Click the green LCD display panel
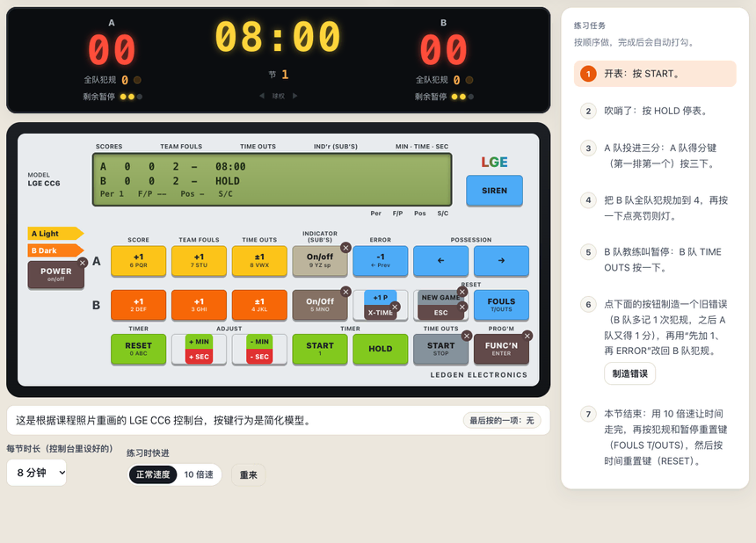Screen dimensions: 756x543 272,180
